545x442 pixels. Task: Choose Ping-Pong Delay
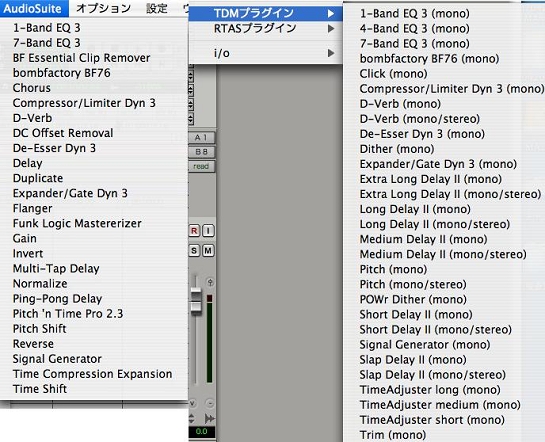57,299
